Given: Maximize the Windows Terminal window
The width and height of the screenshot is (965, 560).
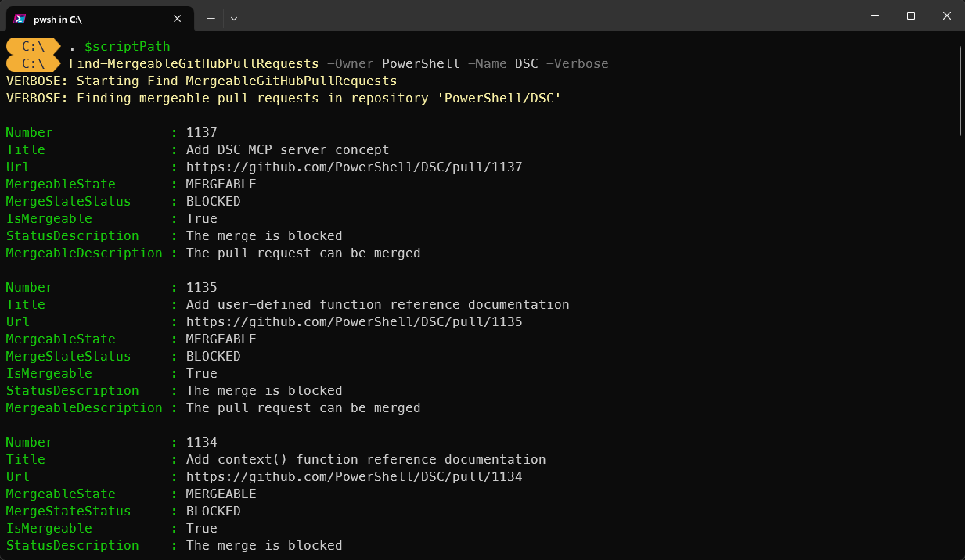Looking at the screenshot, I should (x=910, y=16).
